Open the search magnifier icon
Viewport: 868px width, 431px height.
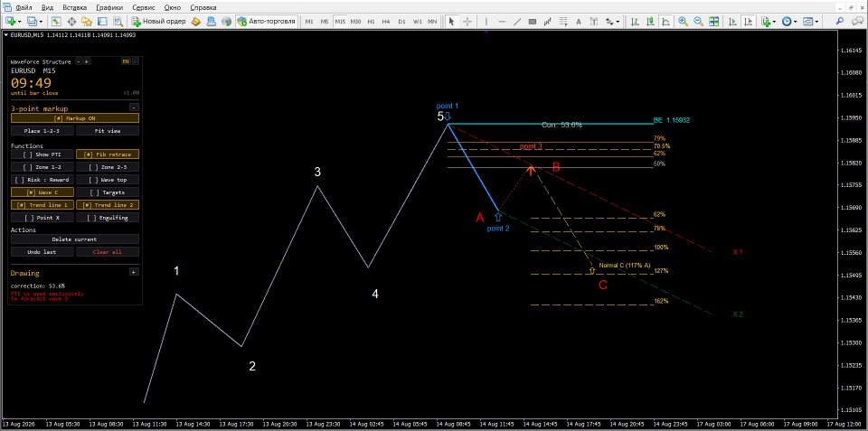coord(840,21)
